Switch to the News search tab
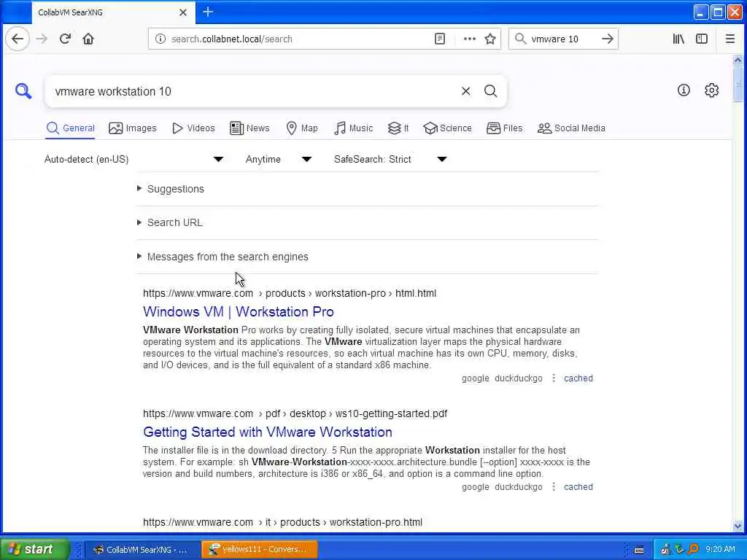 point(249,128)
